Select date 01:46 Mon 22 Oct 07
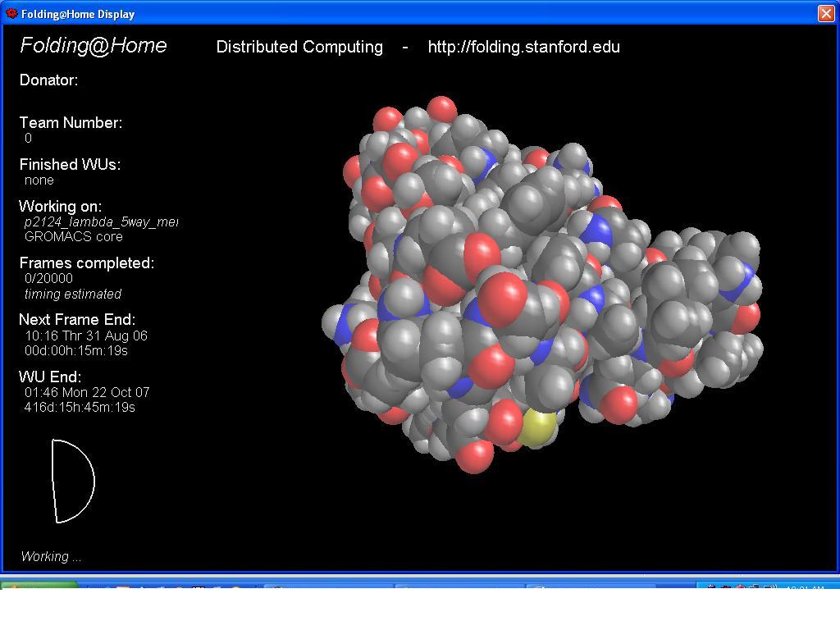 pyautogui.click(x=87, y=393)
